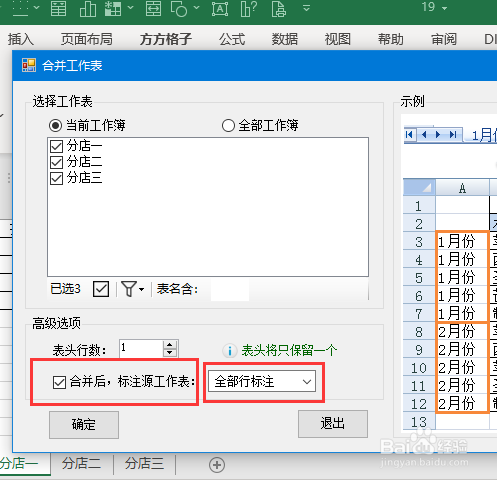Click cell A12 '2月份' in example
Image resolution: width=497 pixels, height=480 pixels.
[x=461, y=404]
